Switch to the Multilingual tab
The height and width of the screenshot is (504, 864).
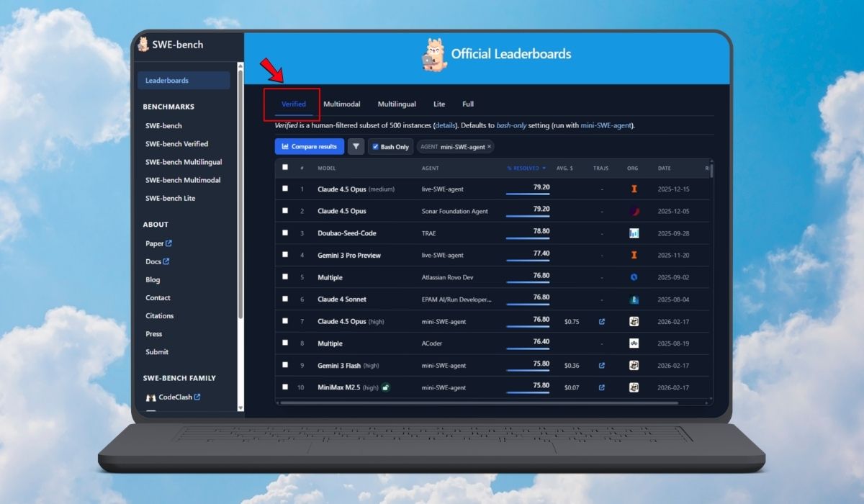(x=397, y=104)
